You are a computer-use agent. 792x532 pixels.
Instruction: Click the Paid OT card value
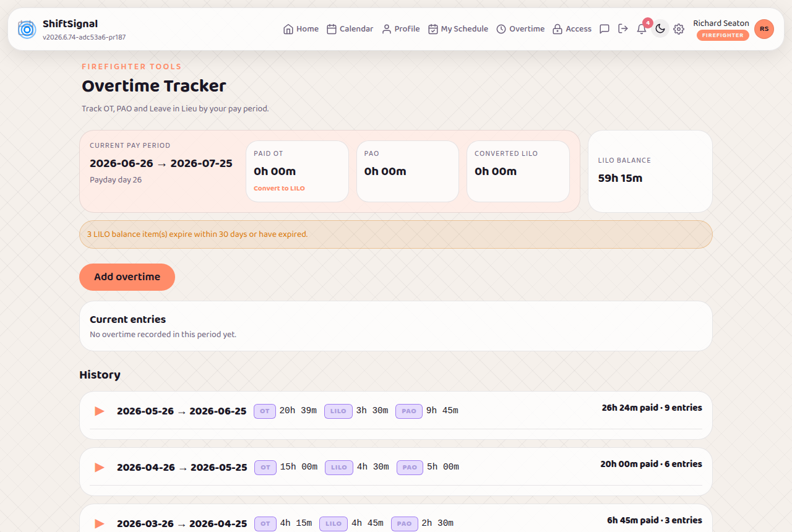click(275, 171)
